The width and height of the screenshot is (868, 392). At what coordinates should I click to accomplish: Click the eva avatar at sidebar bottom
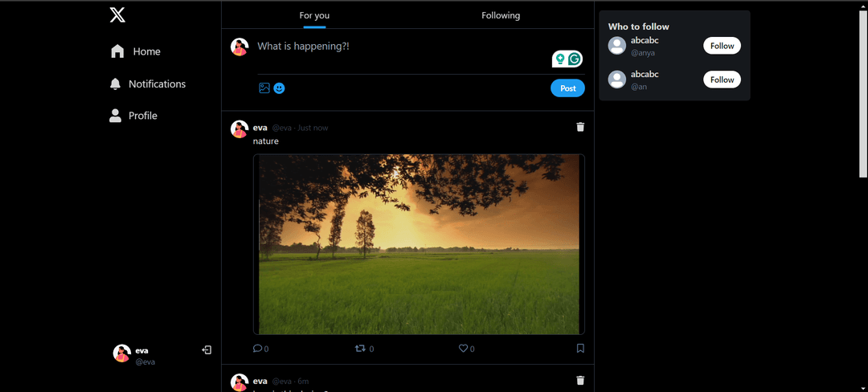click(x=122, y=353)
